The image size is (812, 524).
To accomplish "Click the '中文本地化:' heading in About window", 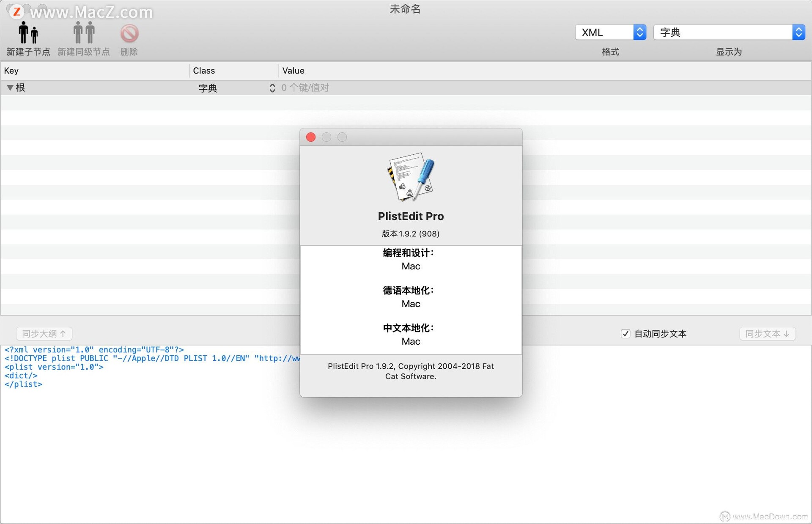I will pos(408,328).
